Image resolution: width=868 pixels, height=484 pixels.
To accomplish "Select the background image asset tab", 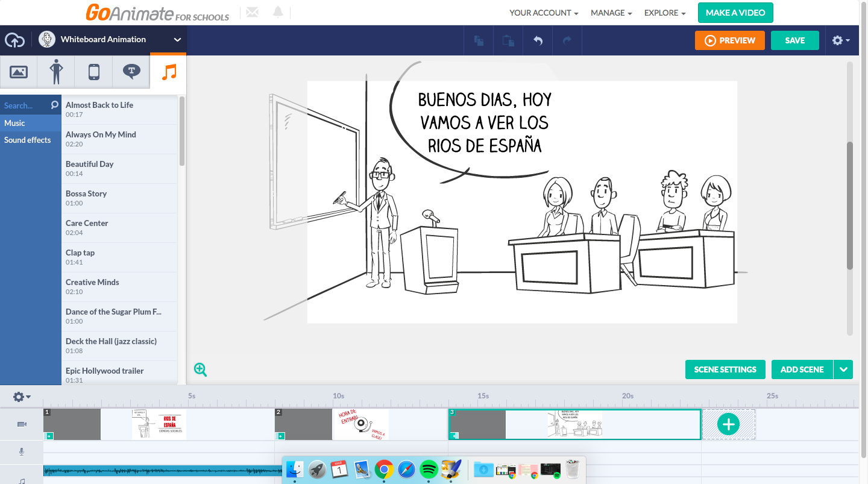I will pos(19,72).
